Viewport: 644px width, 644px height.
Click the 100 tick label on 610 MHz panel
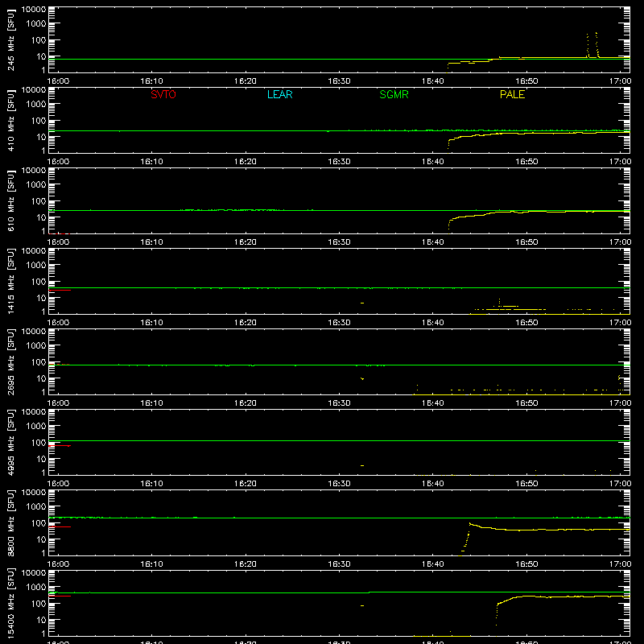39,201
